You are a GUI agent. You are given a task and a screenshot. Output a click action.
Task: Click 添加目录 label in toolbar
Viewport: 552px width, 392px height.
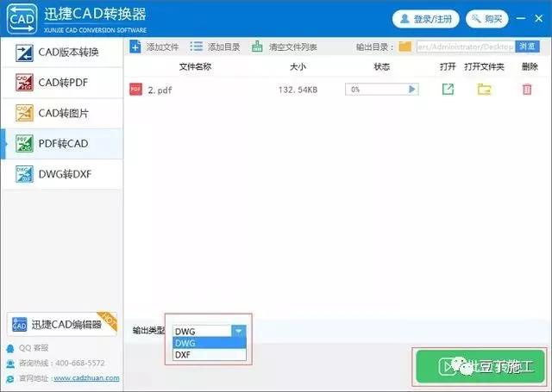(x=223, y=47)
